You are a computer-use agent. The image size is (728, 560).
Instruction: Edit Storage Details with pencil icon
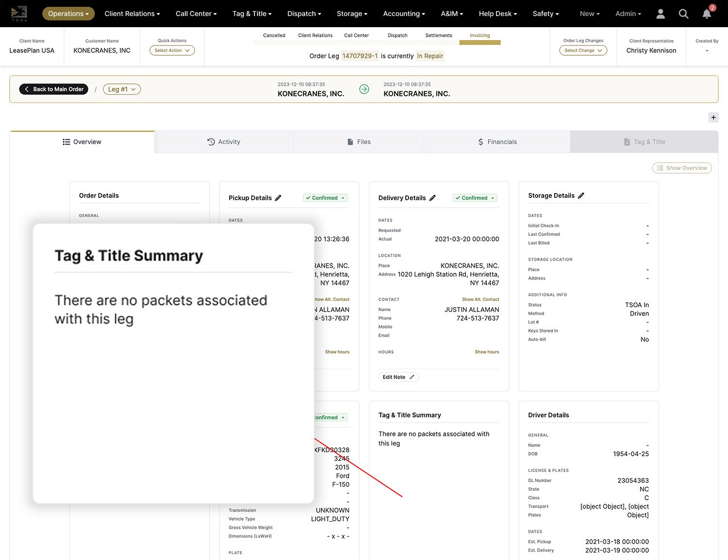[581, 196]
